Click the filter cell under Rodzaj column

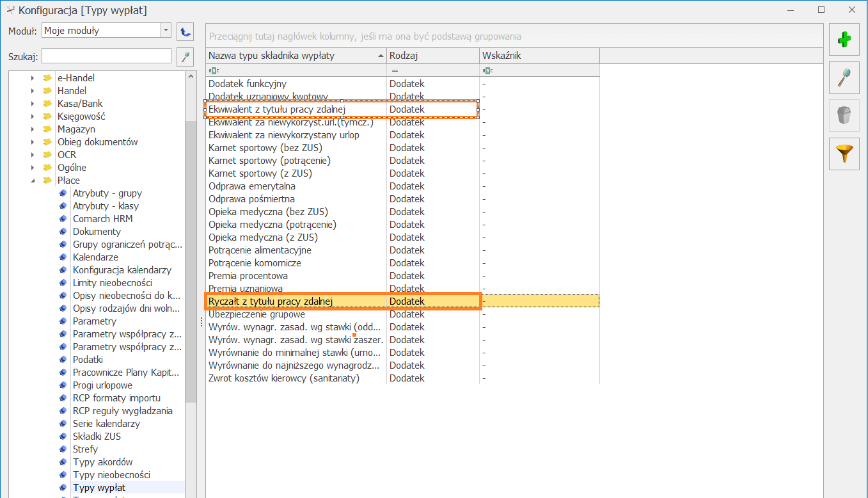[433, 70]
